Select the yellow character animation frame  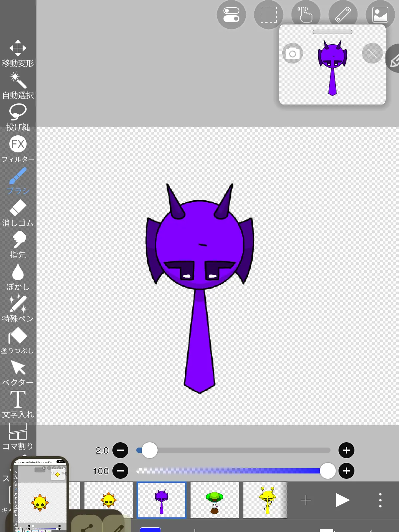point(265,500)
